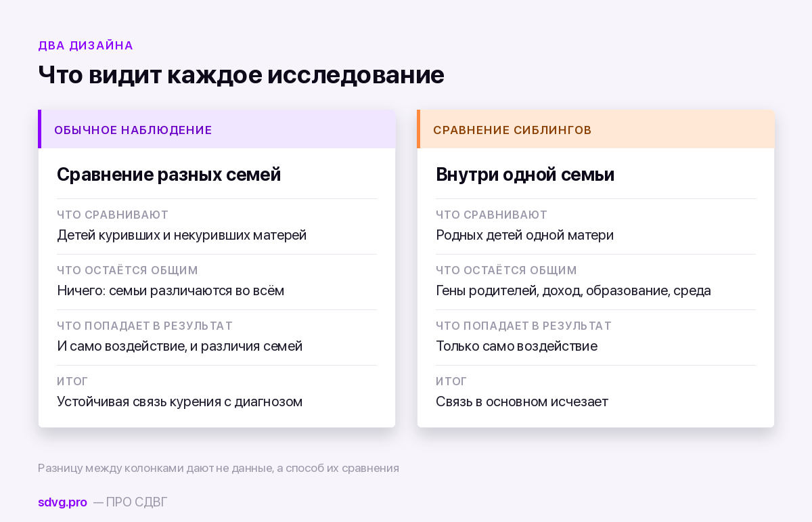The image size is (812, 522).
Task: Click the 'ДВА ДИЗАЙНА' purple label
Action: [85, 45]
